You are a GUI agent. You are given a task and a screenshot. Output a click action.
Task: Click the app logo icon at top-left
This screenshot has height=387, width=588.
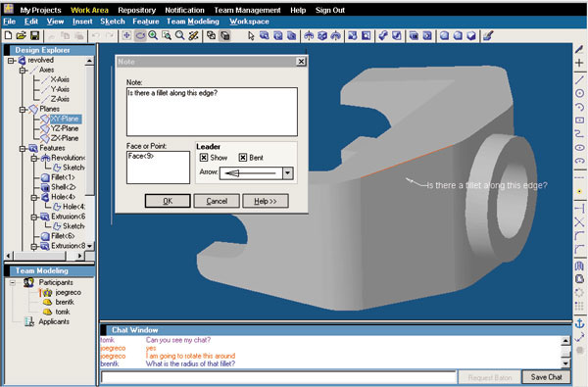[x=9, y=9]
